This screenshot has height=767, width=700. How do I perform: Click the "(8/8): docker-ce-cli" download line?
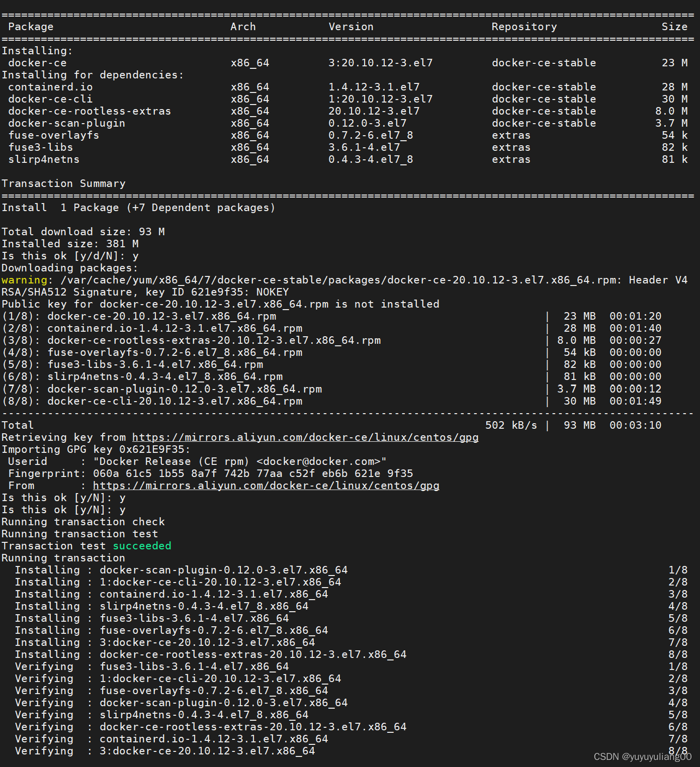tap(331, 401)
